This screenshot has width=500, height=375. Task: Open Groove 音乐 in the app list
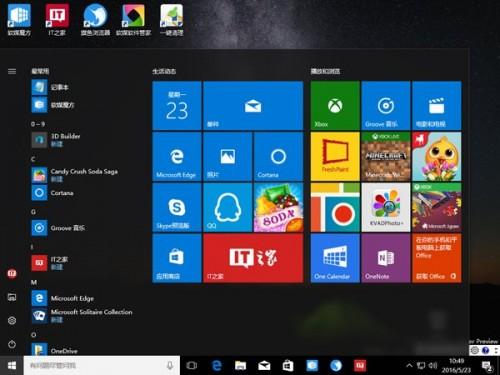(x=83, y=228)
